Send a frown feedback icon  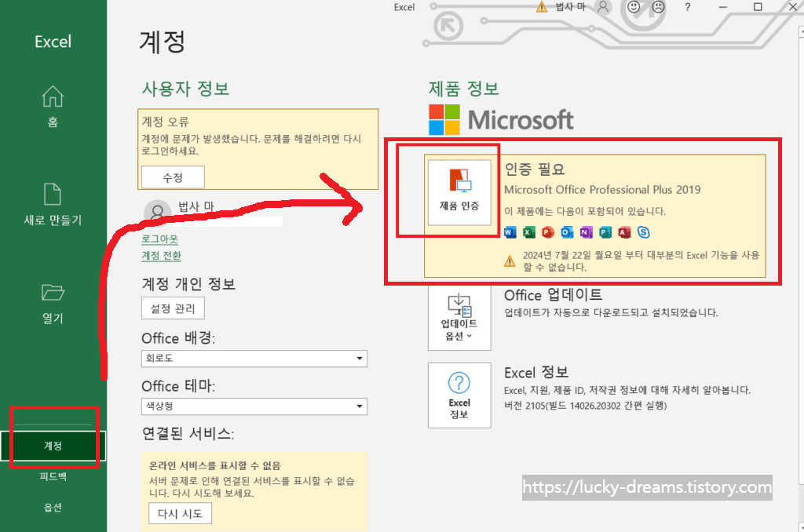(659, 6)
